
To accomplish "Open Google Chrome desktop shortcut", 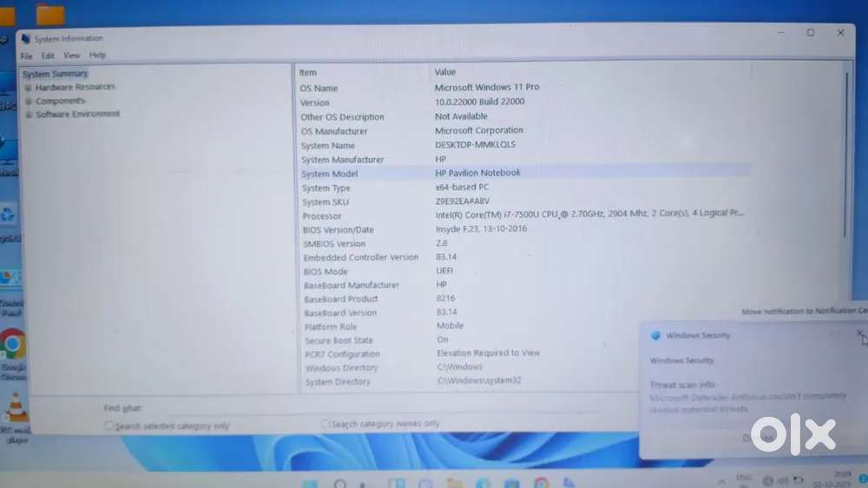I will [x=12, y=346].
